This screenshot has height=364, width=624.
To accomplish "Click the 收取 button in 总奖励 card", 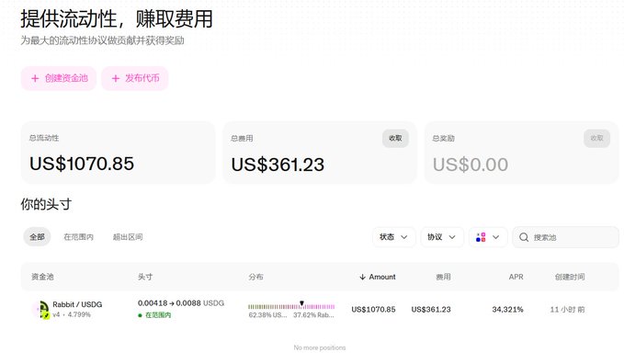I will tap(596, 138).
